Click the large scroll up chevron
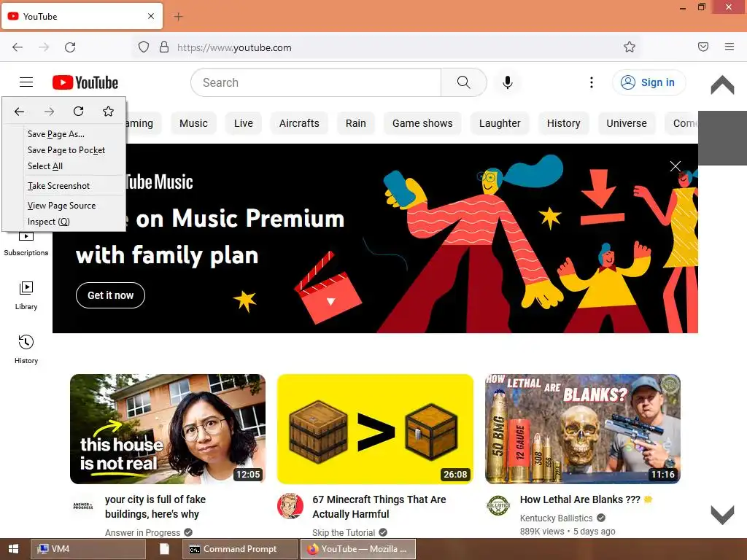747x560 pixels. pos(722,85)
